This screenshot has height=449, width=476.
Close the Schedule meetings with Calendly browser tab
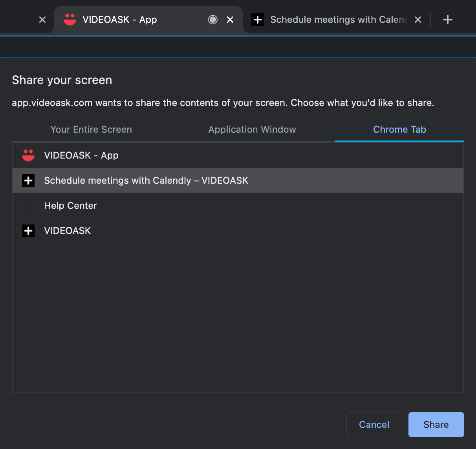[418, 20]
